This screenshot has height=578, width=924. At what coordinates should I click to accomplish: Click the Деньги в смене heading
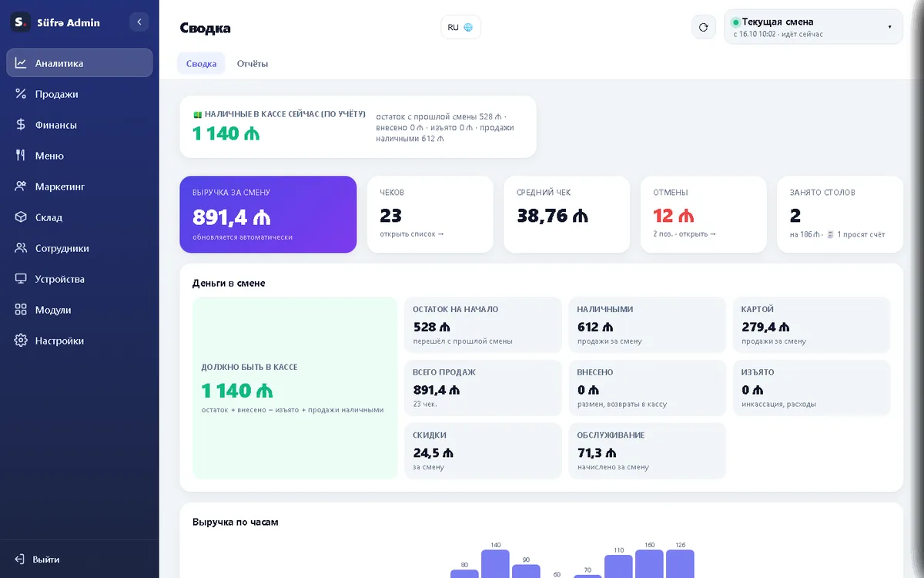click(229, 283)
